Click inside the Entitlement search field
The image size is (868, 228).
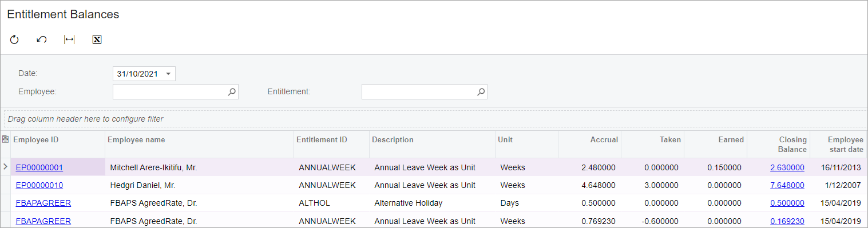[x=418, y=91]
